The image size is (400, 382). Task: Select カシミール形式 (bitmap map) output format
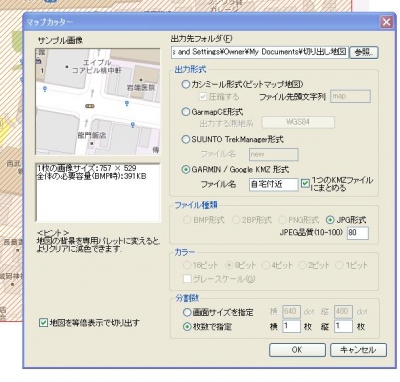pos(186,84)
